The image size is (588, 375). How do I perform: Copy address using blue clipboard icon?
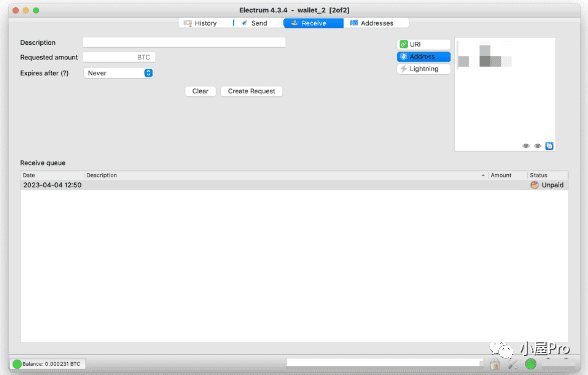coord(549,146)
